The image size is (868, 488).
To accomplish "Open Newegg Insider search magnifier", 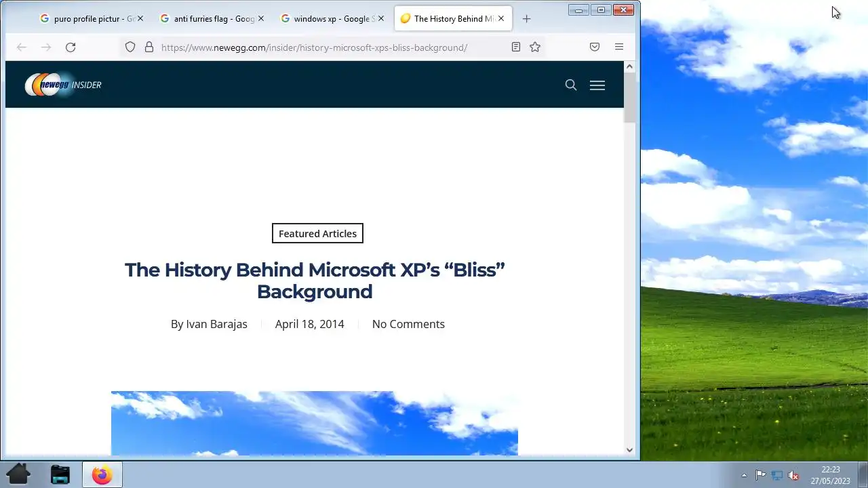I will coord(571,85).
